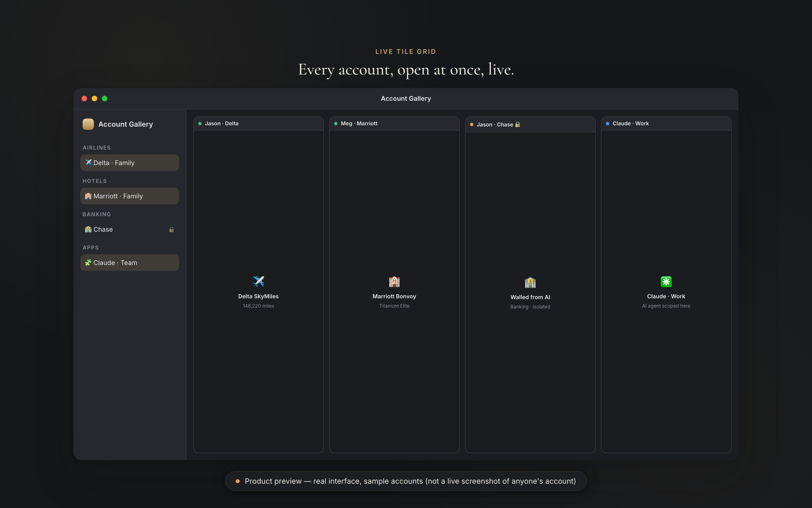Click the orange dot in the Product preview pill
812x508 pixels.
point(238,481)
